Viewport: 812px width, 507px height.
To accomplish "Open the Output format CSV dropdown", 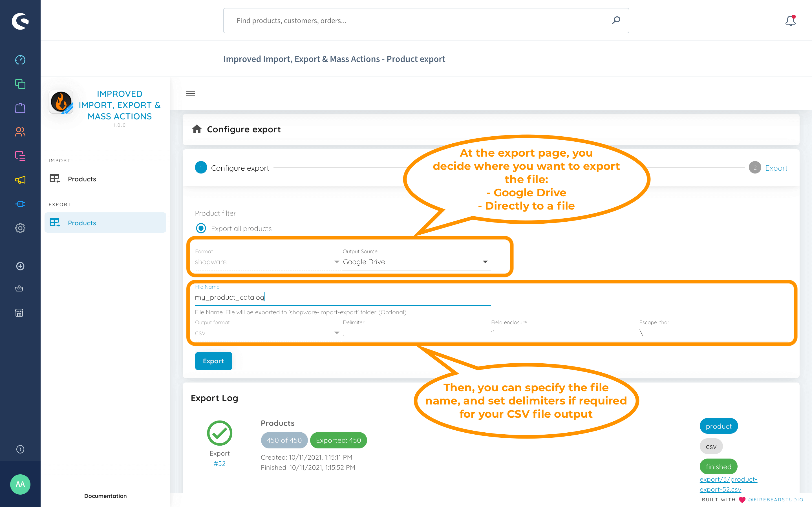I will (267, 333).
